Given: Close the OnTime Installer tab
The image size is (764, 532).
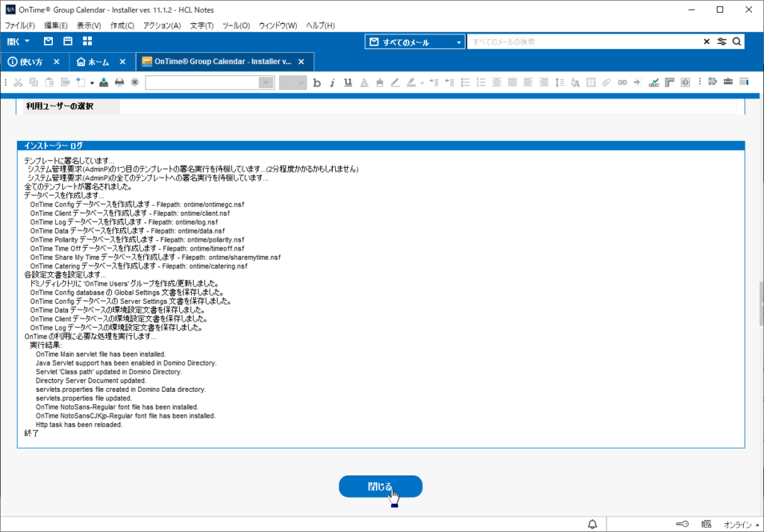Looking at the screenshot, I should (x=301, y=62).
